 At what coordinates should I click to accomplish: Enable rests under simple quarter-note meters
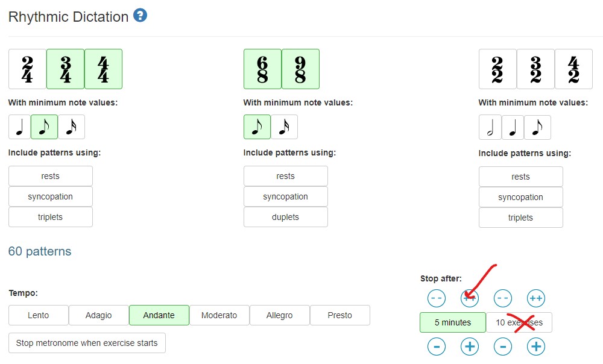51,176
